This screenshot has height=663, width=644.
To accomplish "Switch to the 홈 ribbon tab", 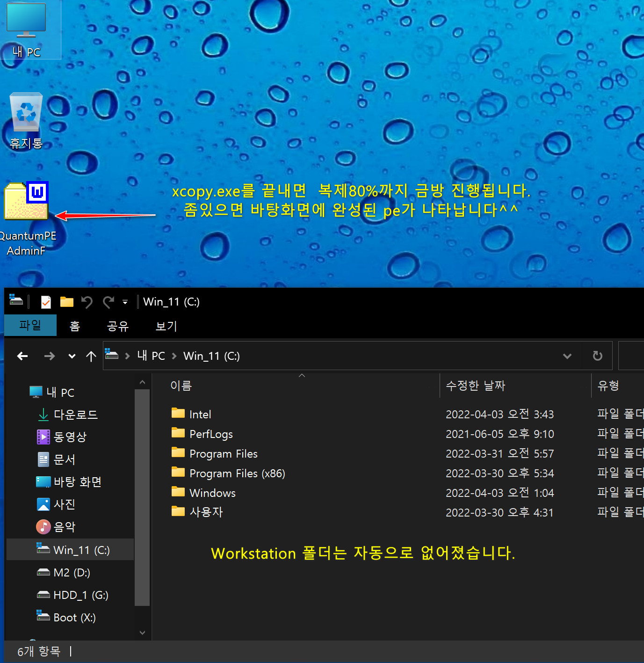I will [75, 326].
